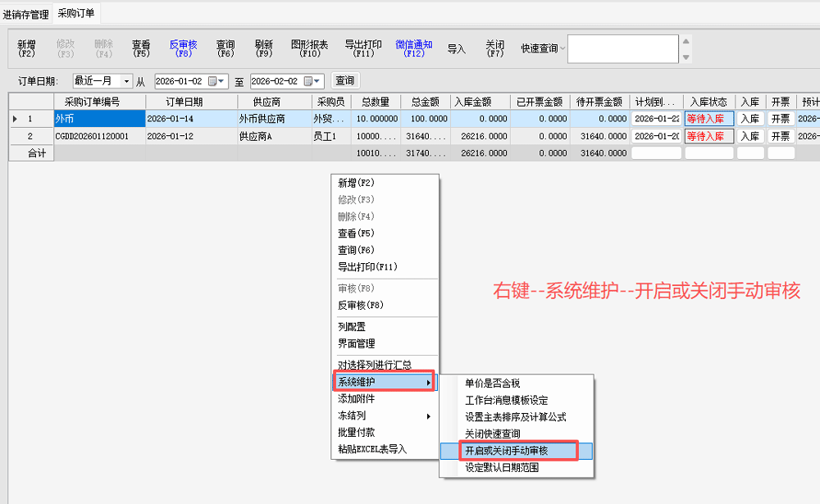Image resolution: width=820 pixels, height=504 pixels.
Task: Click the 新增 (F2) toolbar button
Action: [x=26, y=48]
